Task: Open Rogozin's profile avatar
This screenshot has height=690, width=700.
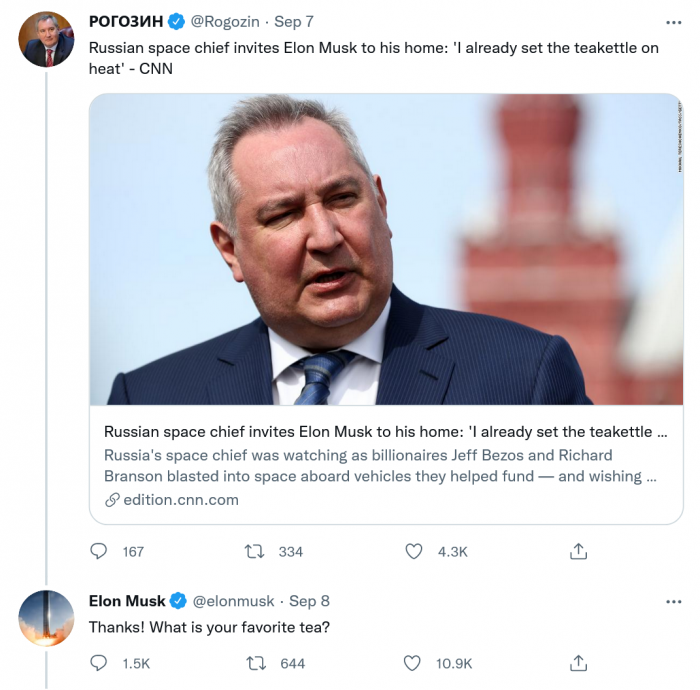Action: point(47,40)
